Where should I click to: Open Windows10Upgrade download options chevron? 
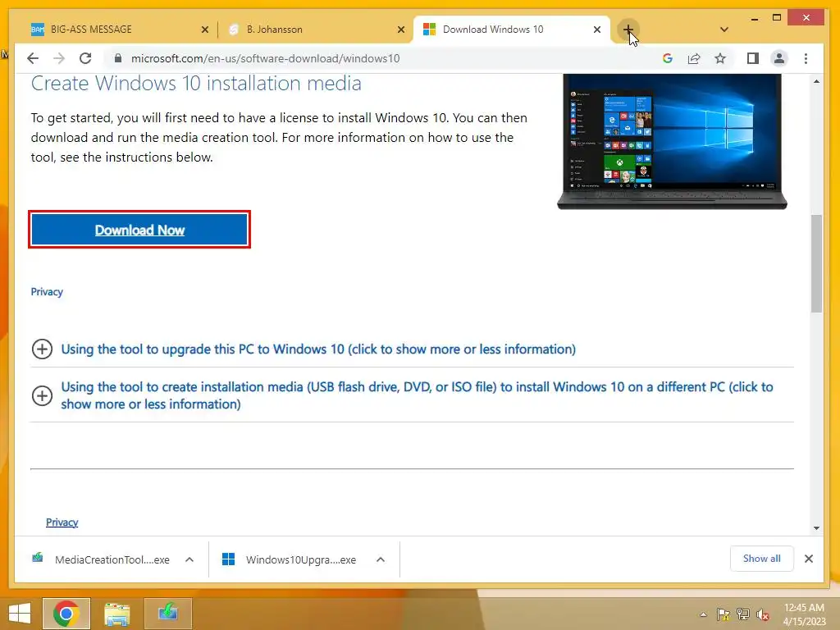click(381, 559)
